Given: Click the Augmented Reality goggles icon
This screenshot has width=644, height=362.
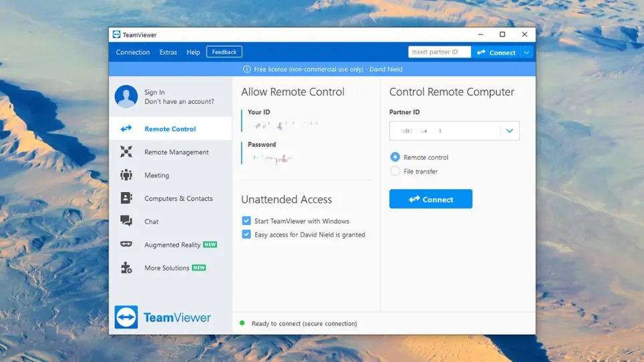Looking at the screenshot, I should pos(126,244).
